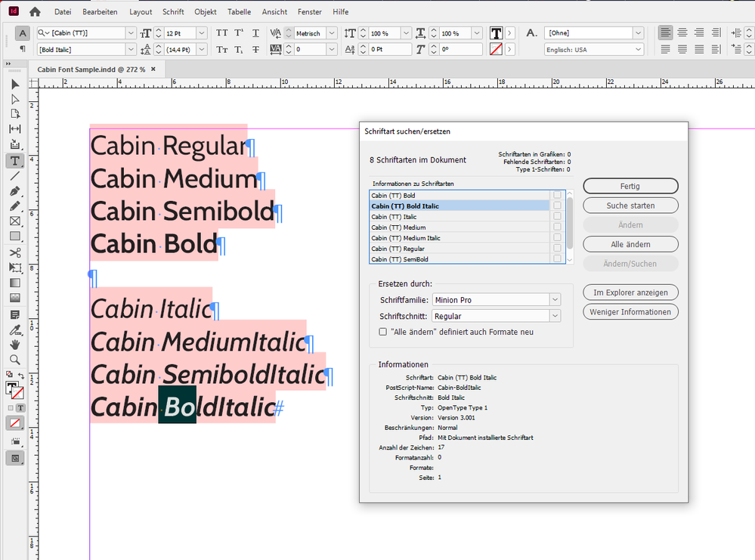Open the Bearbeiten menu

pos(100,11)
